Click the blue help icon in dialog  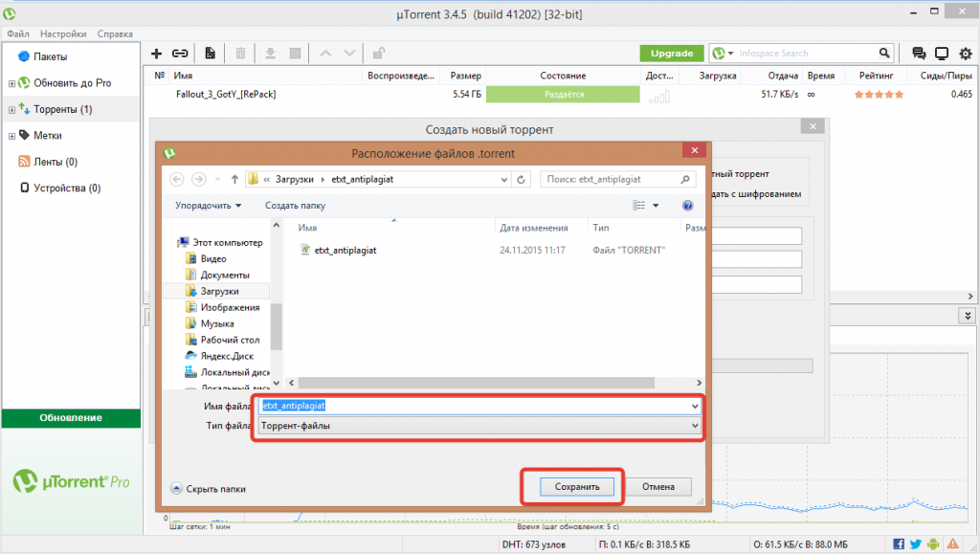pyautogui.click(x=687, y=206)
